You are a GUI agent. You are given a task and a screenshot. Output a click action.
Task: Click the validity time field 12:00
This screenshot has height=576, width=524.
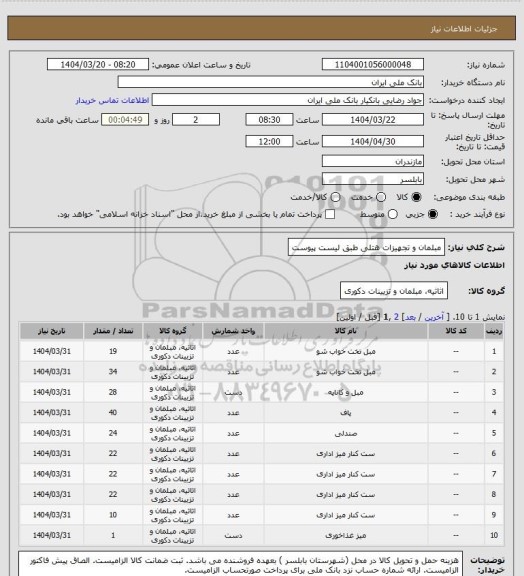269,141
